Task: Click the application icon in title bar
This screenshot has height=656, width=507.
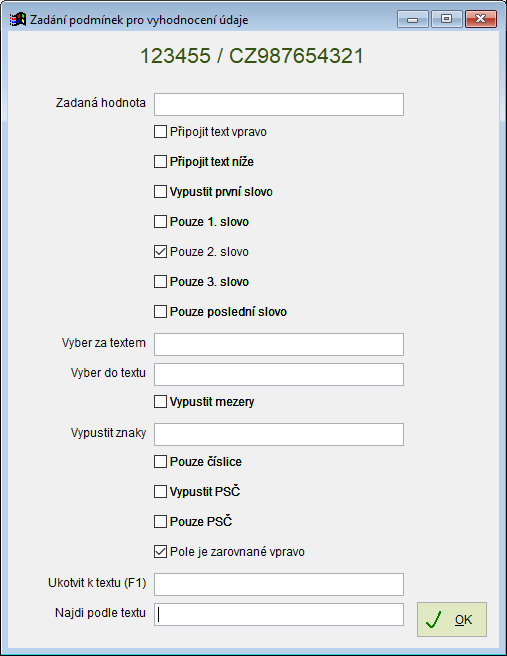Action: click(x=18, y=20)
